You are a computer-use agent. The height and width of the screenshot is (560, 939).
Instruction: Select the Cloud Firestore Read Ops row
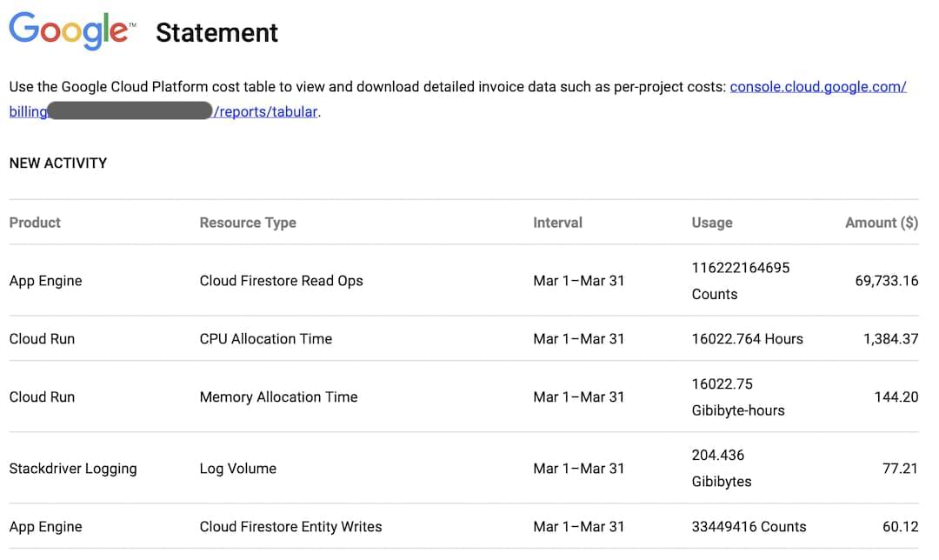(x=281, y=281)
